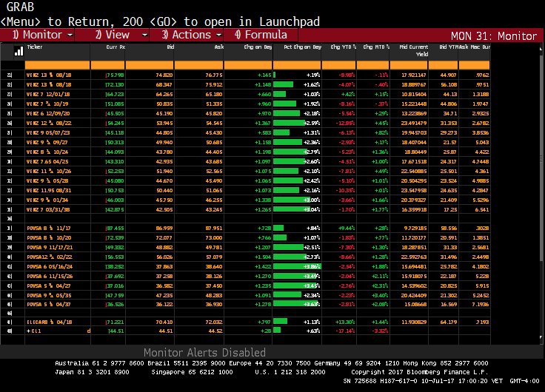Click the +3.86% percent change bar for PDVSA 6 05/16/24
Viewport: 545px width, 392px height.
tap(297, 267)
